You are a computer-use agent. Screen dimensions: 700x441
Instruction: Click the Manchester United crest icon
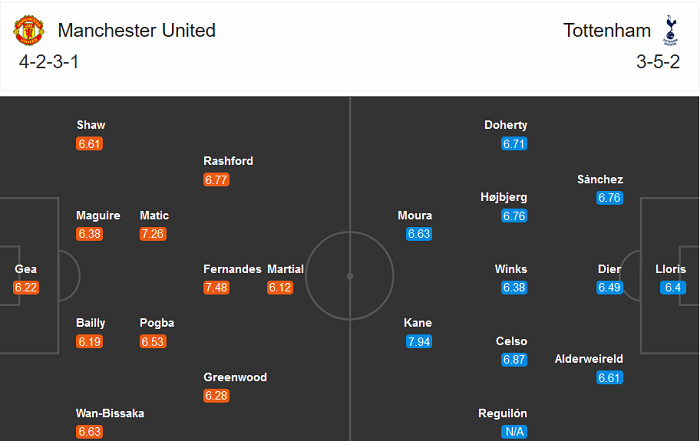click(x=29, y=30)
